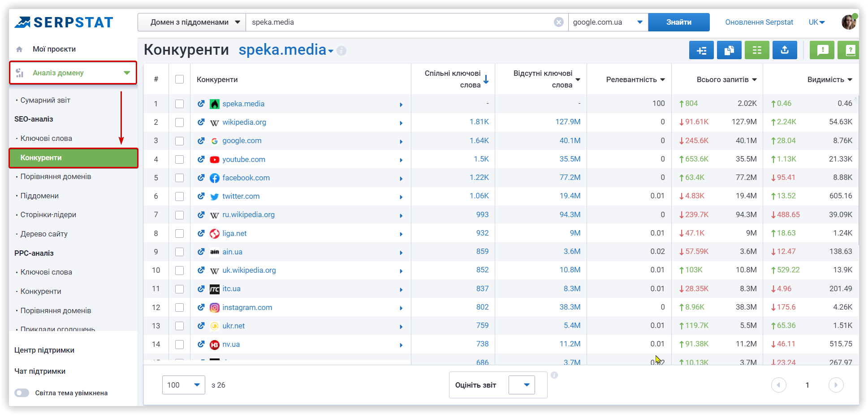Viewport: 868px width, 415px height.
Task: Check the youtube.com row checkbox
Action: [x=179, y=159]
